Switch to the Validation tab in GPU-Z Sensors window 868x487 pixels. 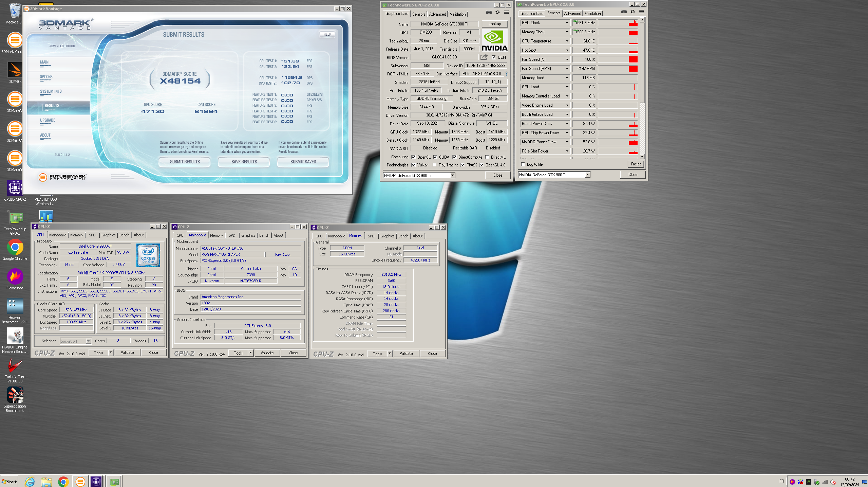click(593, 14)
